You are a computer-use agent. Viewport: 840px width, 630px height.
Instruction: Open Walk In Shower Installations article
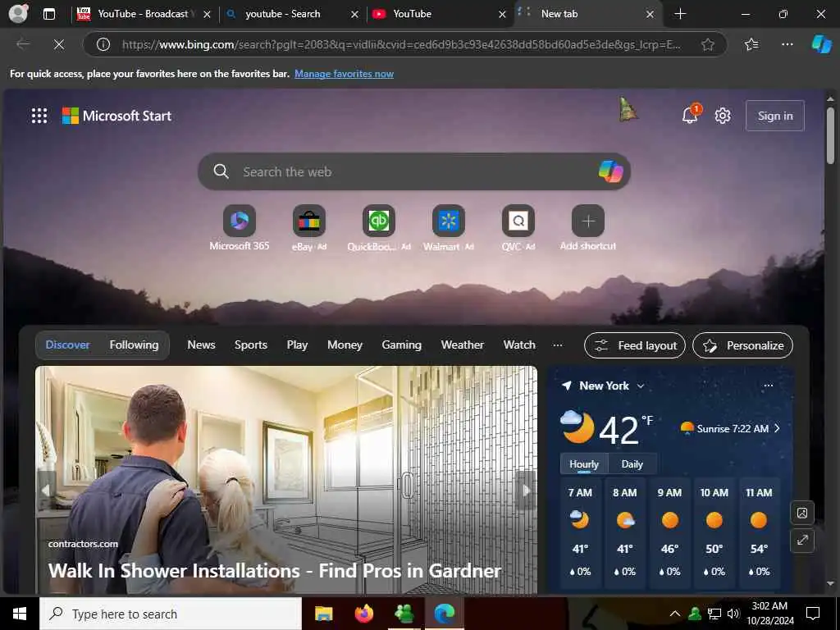[x=275, y=571]
